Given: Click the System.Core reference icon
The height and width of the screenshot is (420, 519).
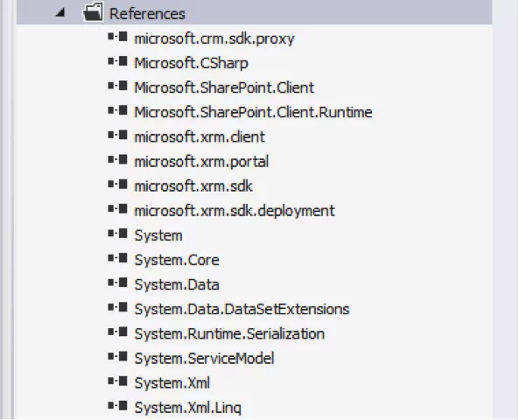Looking at the screenshot, I should (117, 258).
